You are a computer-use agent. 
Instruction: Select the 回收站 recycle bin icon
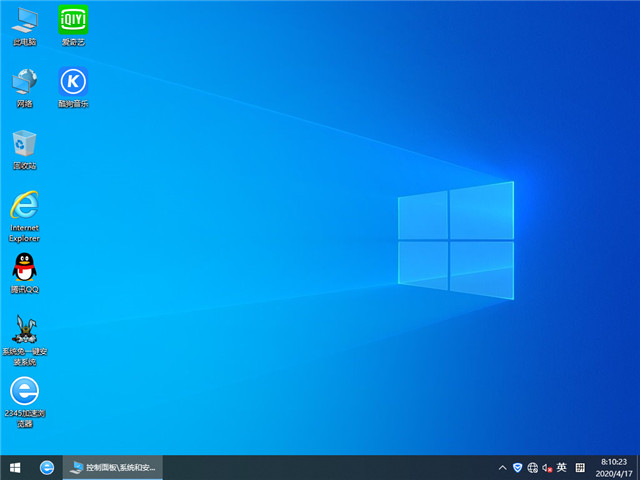pos(24,150)
